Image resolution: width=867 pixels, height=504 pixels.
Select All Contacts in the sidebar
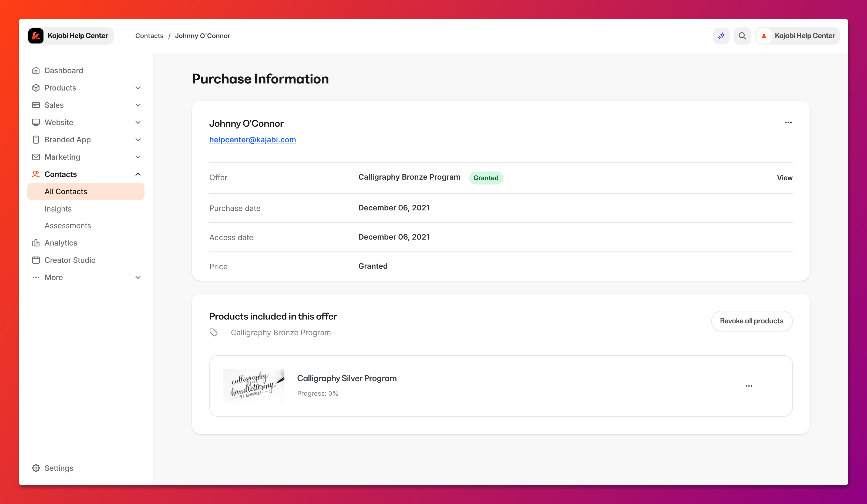pos(86,191)
